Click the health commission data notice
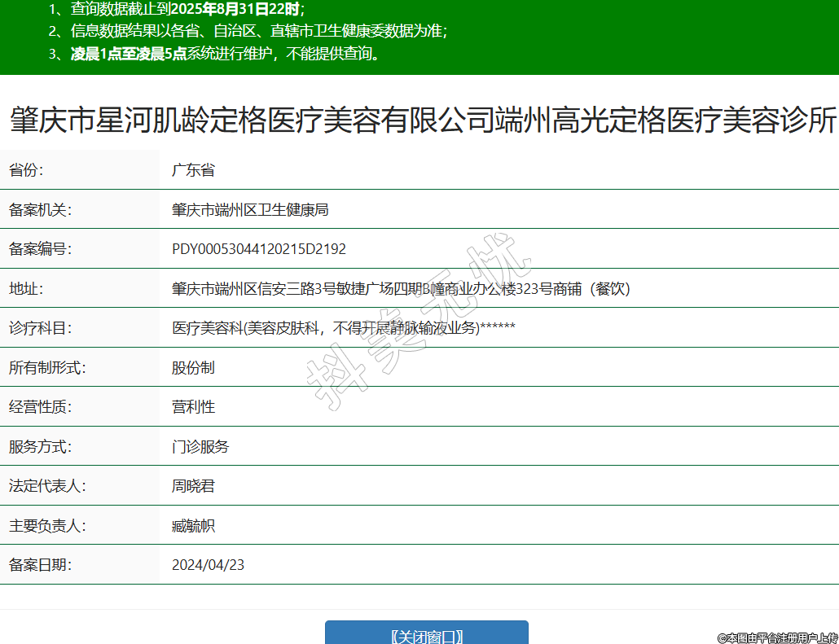Image resolution: width=839 pixels, height=644 pixels. (248, 32)
